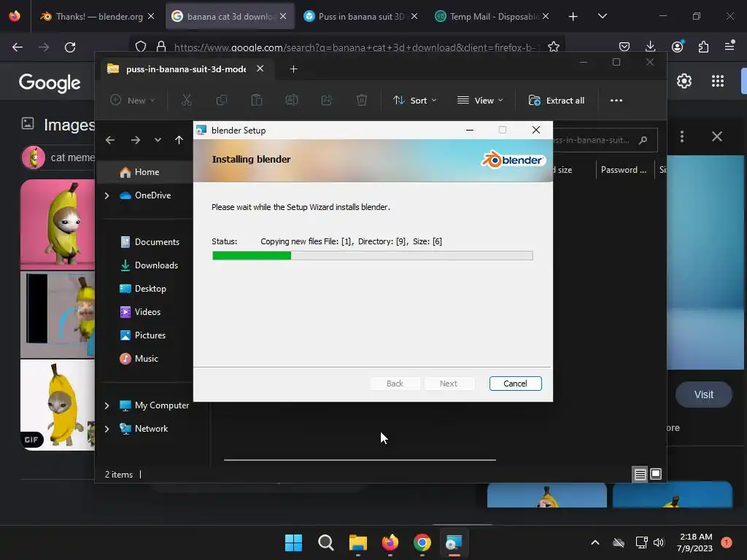Click the Delete trash icon
This screenshot has width=747, height=560.
[x=362, y=101]
